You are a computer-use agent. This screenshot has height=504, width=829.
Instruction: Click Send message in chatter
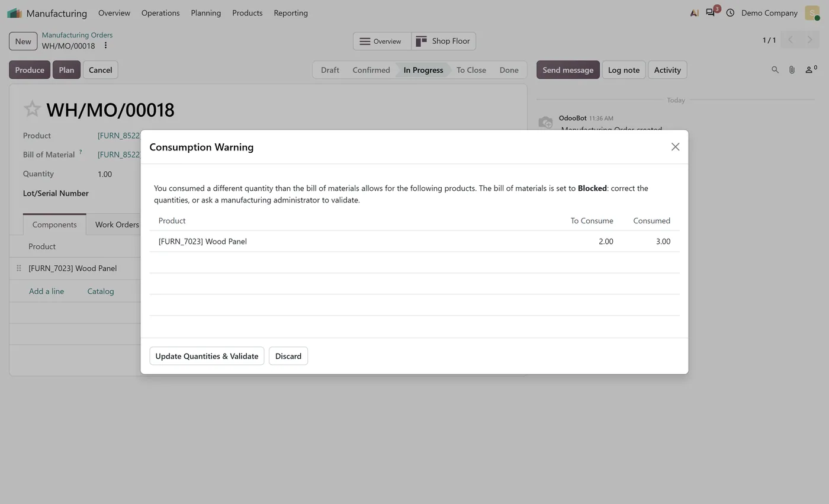(x=568, y=70)
